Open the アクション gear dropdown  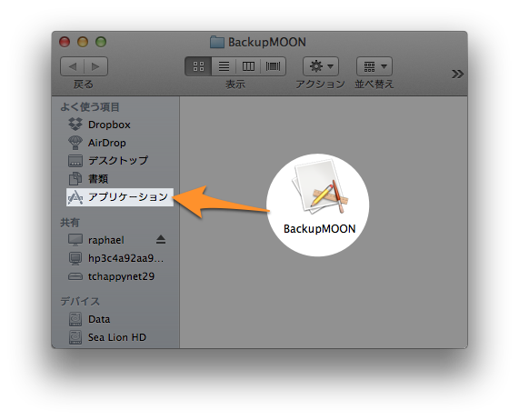[321, 66]
